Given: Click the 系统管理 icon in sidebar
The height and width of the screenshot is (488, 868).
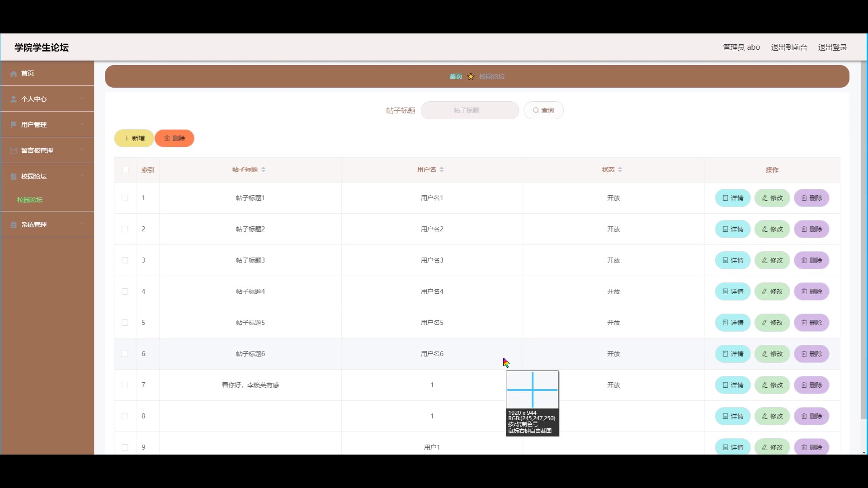Looking at the screenshot, I should click(14, 225).
